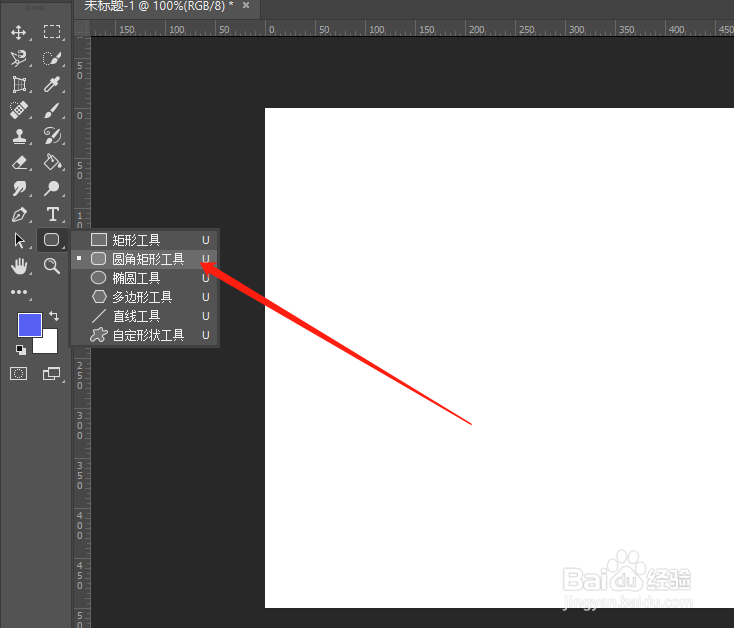Image resolution: width=734 pixels, height=628 pixels.
Task: Select the Smudge tool
Action: click(19, 189)
